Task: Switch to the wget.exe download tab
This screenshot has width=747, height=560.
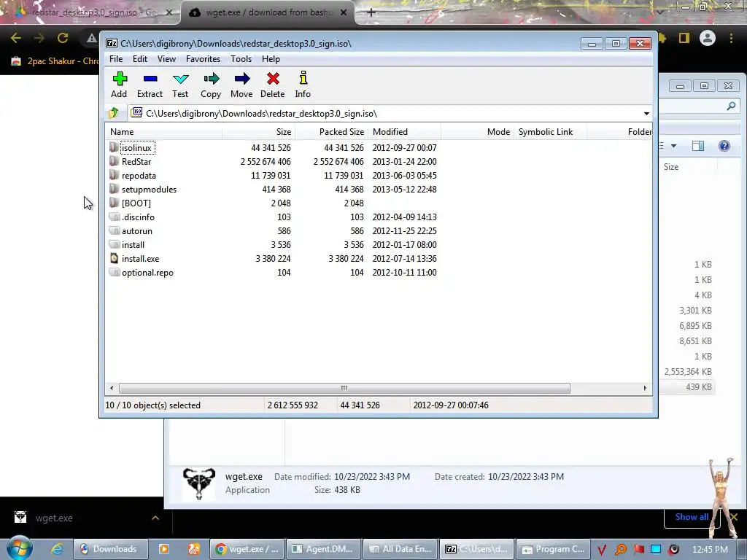Action: pos(267,12)
